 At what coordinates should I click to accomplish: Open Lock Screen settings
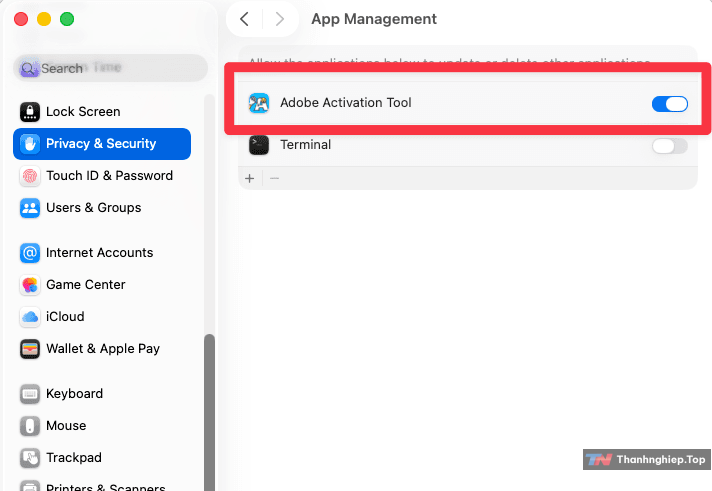[102, 112]
